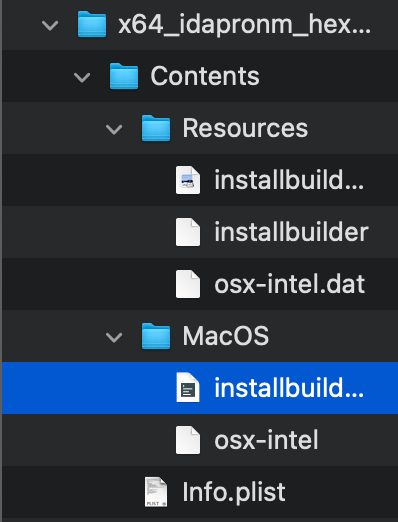This screenshot has width=398, height=522.
Task: Click the highlighted installbuild executable icon
Action: (x=188, y=388)
